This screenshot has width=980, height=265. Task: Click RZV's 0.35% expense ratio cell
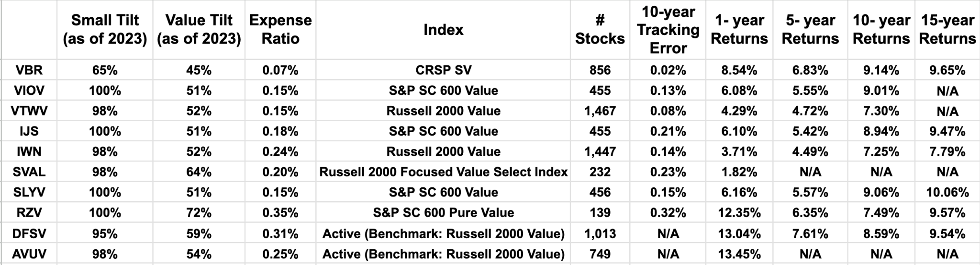[280, 212]
